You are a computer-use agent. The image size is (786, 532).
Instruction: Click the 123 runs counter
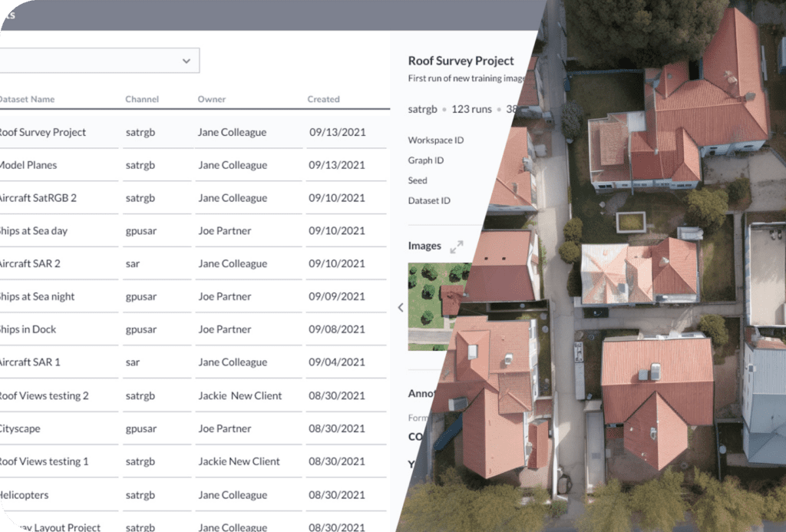click(471, 108)
